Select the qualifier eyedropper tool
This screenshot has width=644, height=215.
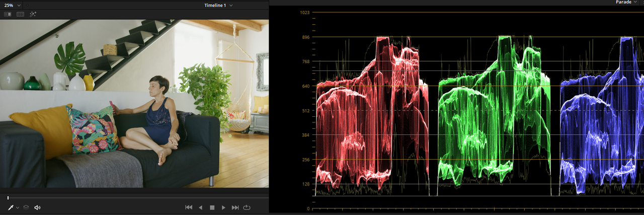[11, 207]
